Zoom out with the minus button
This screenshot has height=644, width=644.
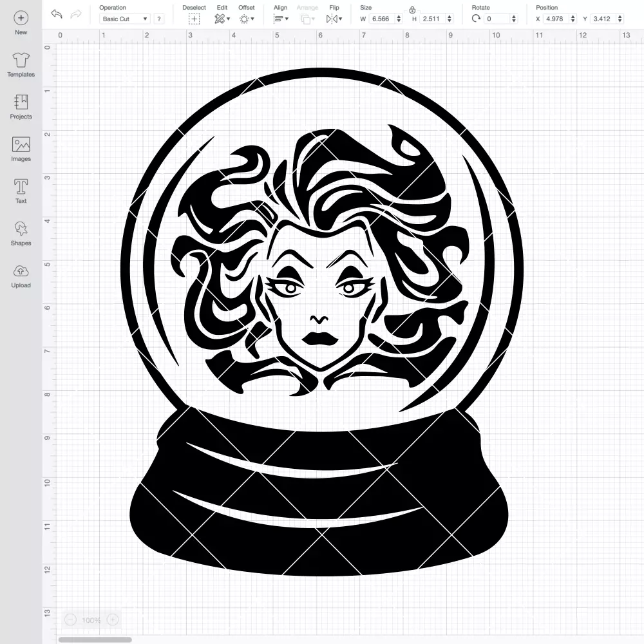coord(71,620)
